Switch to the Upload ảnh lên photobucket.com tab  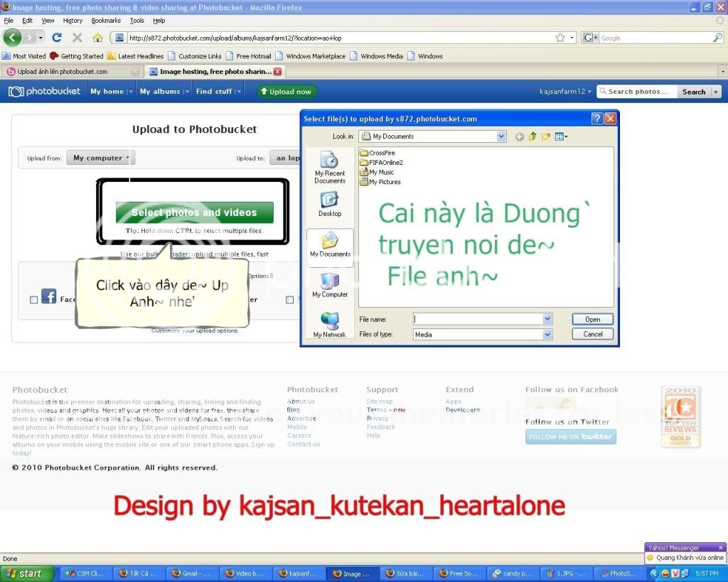coord(72,72)
